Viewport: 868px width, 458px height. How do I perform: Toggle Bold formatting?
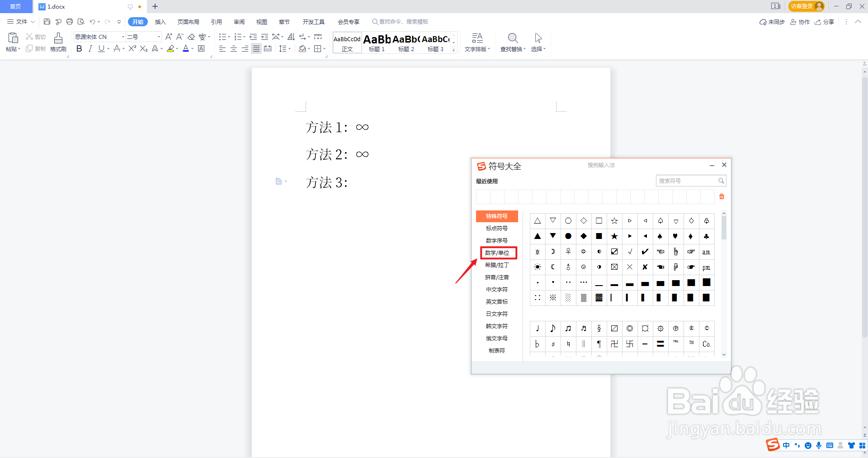click(79, 48)
